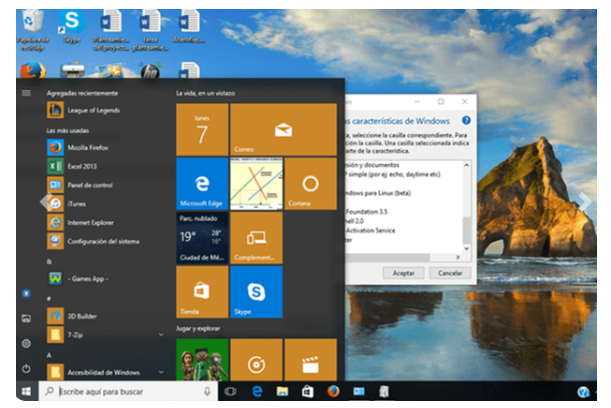611x408 pixels.
Task: Toggle the Start menu hamburger button
Action: [26, 92]
